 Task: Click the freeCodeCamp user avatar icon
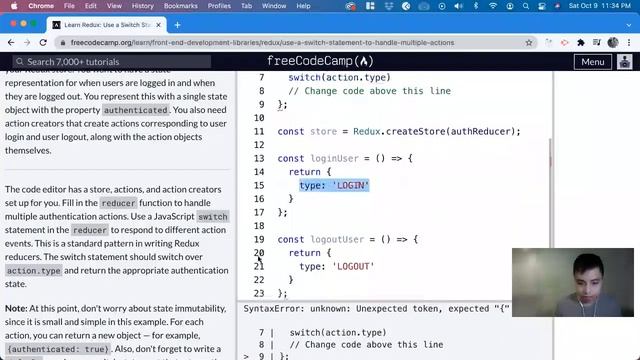[x=624, y=62]
